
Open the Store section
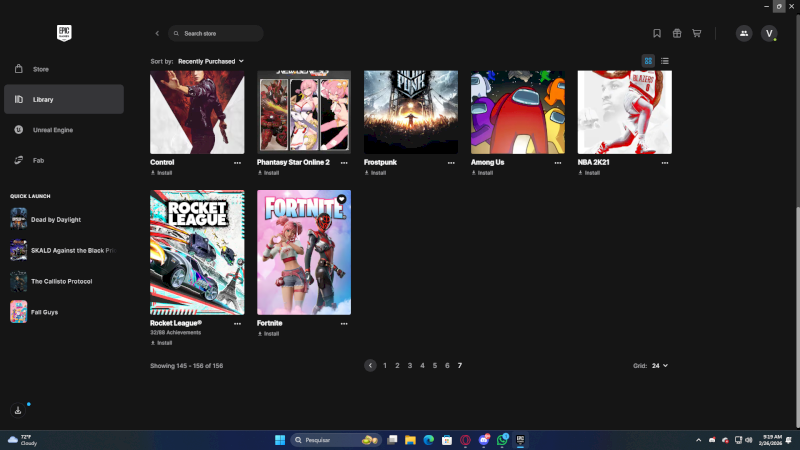pos(64,69)
